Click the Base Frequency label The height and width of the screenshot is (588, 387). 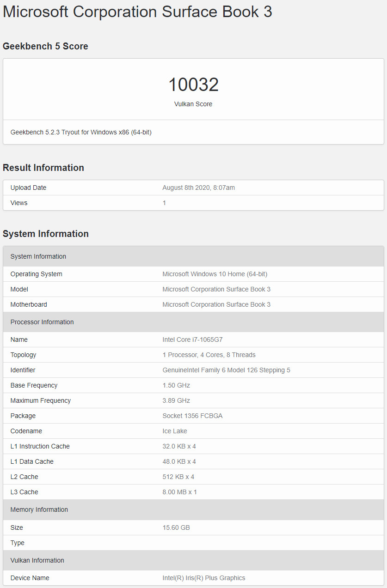[x=34, y=385]
